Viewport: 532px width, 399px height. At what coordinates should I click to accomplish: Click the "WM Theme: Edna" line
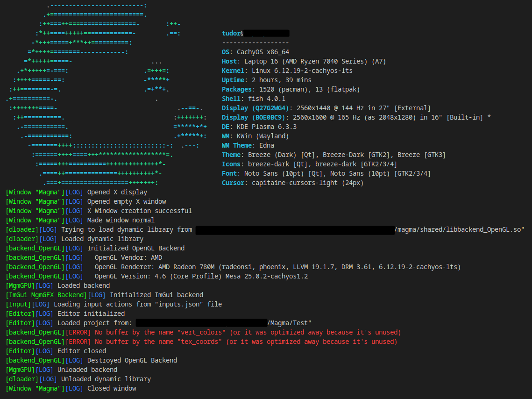[248, 145]
